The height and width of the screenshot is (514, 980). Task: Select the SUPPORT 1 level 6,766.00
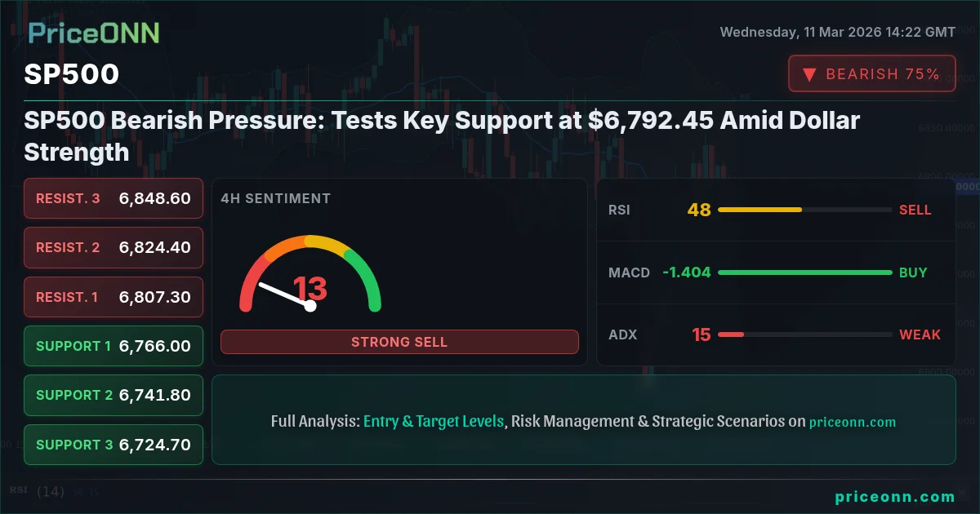click(114, 346)
